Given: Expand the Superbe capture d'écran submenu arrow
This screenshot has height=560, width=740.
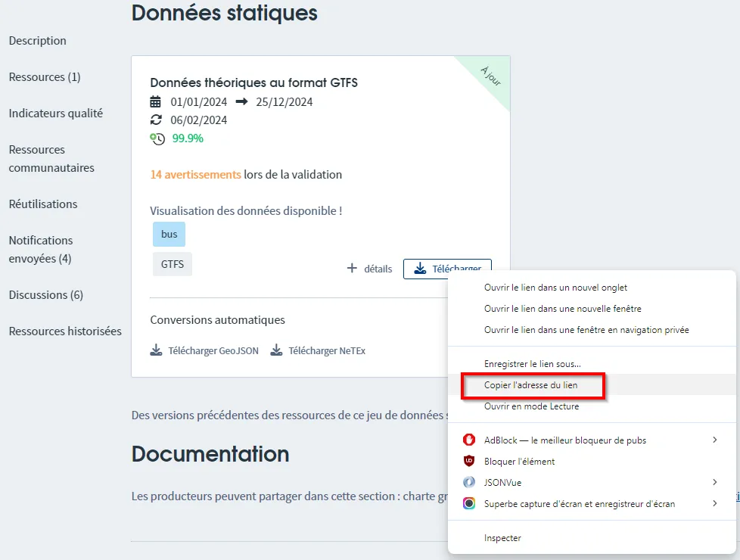Looking at the screenshot, I should (714, 503).
